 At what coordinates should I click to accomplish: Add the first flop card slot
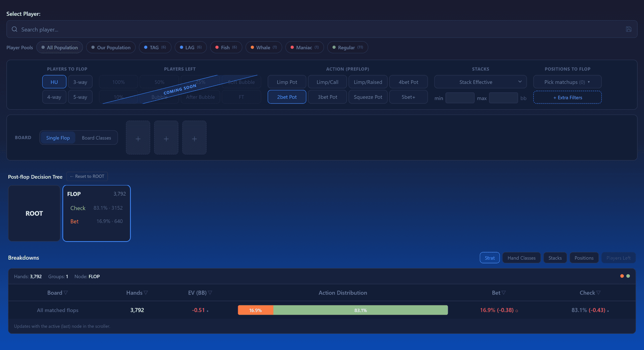click(x=138, y=138)
